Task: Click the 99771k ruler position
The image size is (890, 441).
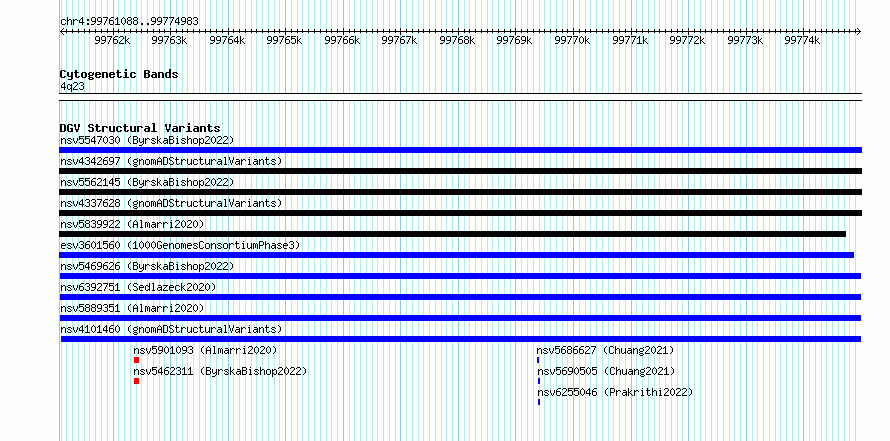Action: pos(630,40)
